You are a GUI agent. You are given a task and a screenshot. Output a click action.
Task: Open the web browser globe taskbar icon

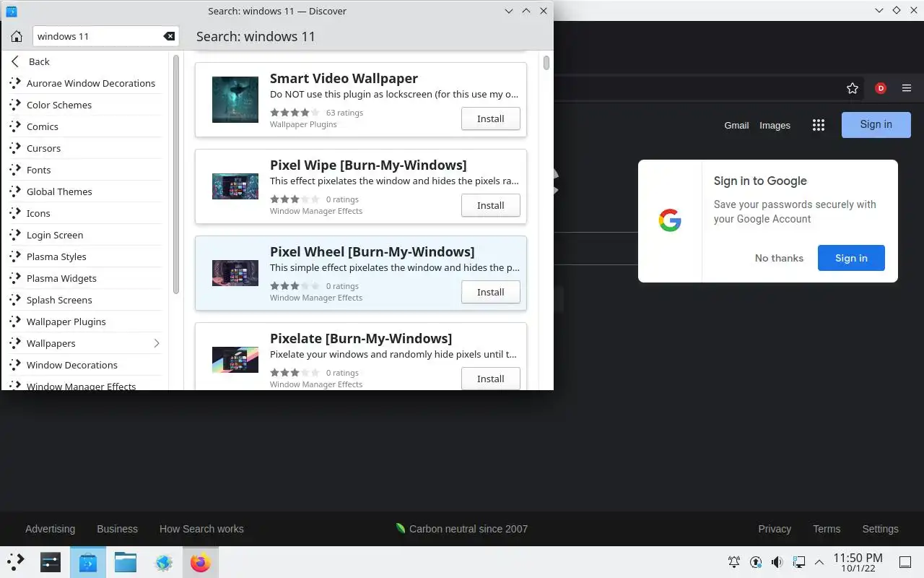(163, 562)
